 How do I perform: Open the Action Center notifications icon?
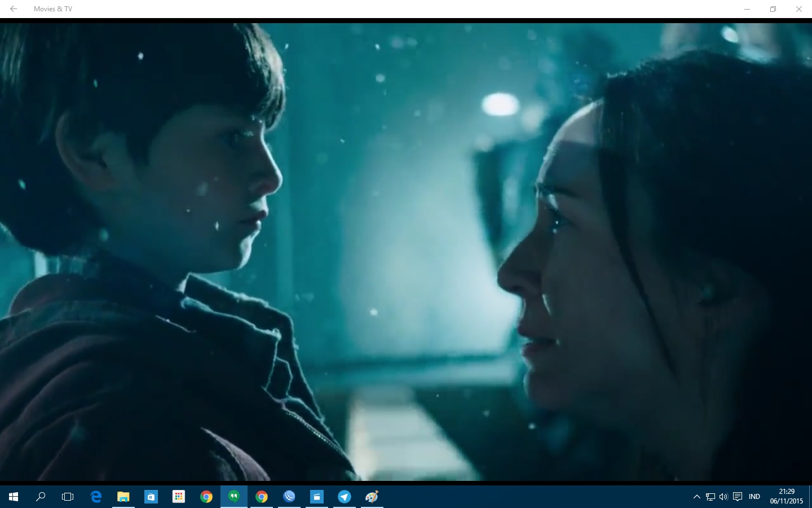click(737, 497)
